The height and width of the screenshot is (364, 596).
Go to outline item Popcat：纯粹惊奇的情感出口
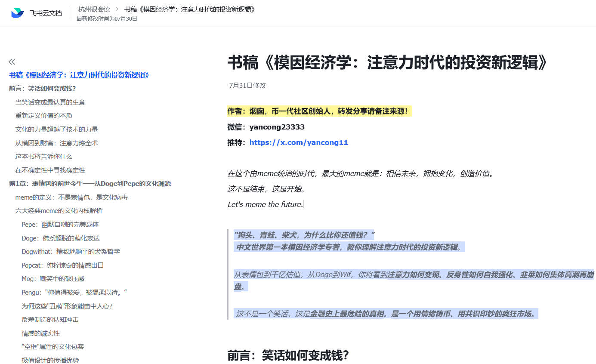click(63, 265)
